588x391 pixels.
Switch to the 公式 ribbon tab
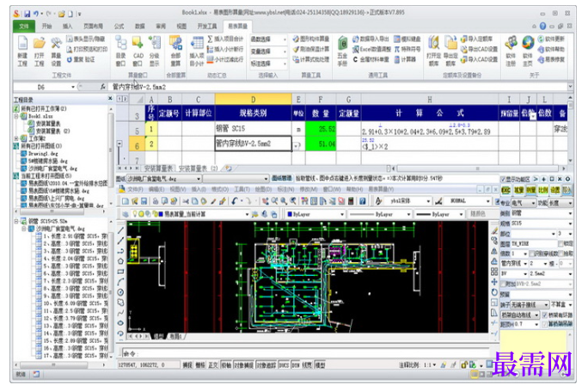(119, 26)
